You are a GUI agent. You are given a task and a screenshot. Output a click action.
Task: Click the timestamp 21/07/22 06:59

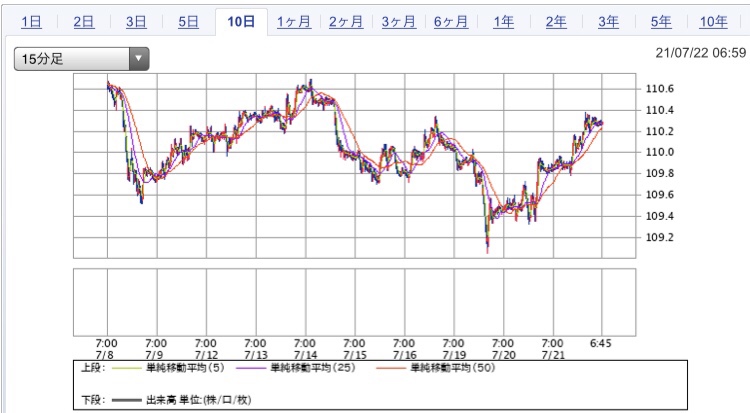pos(700,53)
